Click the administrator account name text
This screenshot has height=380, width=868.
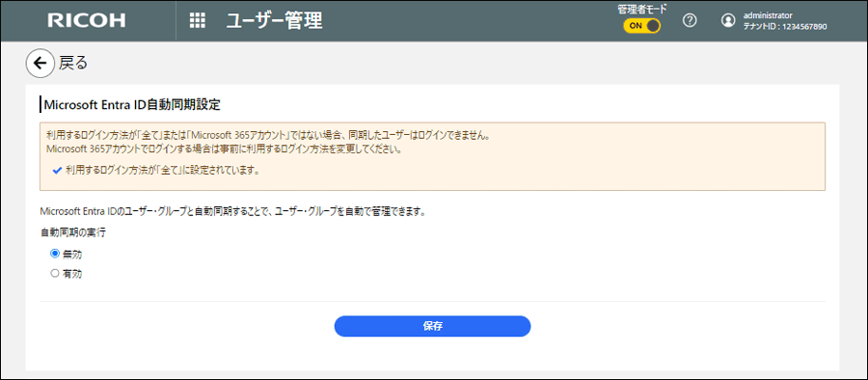tap(768, 15)
